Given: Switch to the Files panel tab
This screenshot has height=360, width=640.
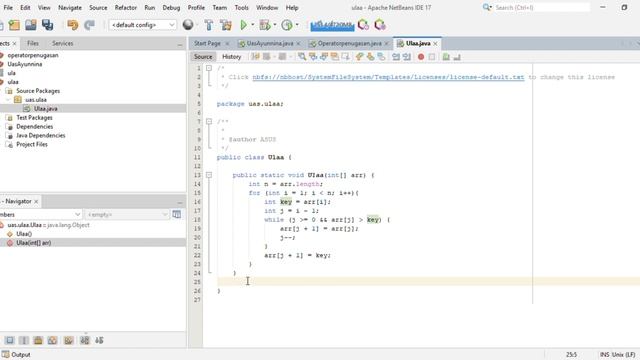Looking at the screenshot, I should pos(33,43).
